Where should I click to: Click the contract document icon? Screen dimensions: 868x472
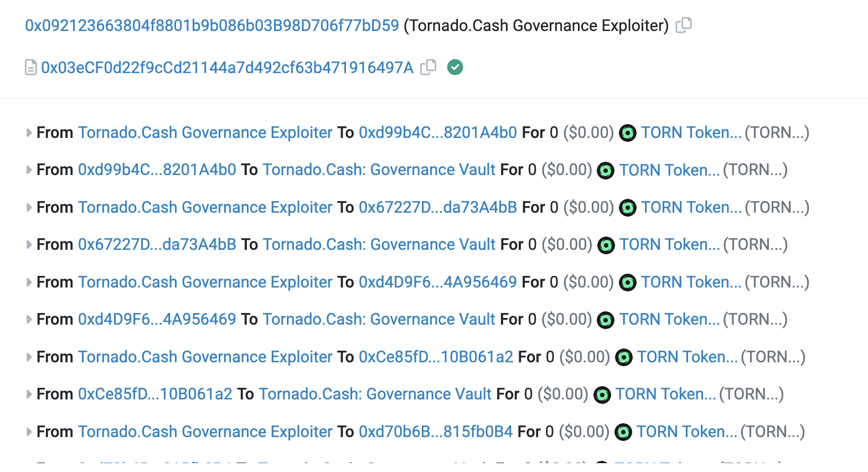(31, 68)
